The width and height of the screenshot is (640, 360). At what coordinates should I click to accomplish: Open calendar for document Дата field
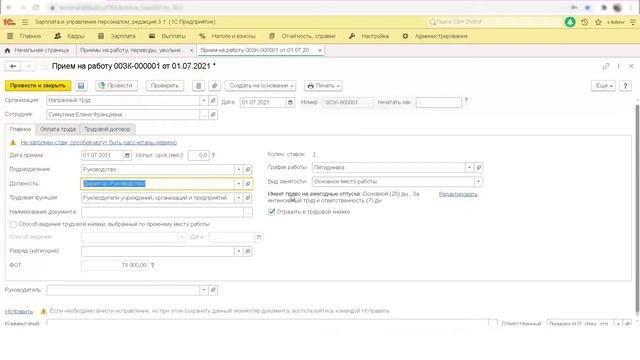290,102
